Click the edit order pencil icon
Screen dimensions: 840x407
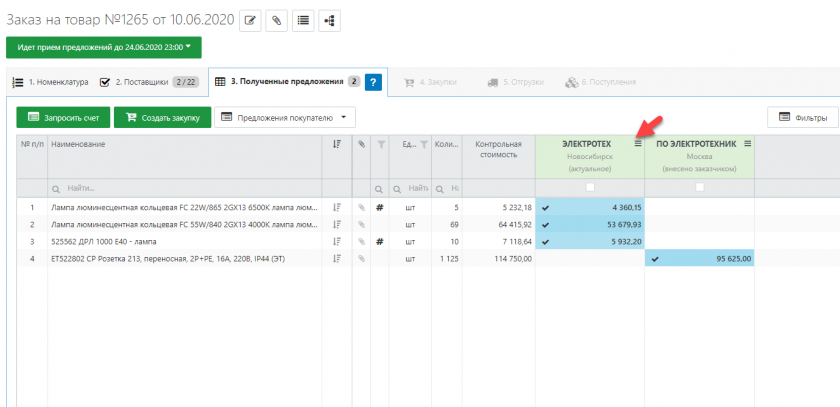250,20
